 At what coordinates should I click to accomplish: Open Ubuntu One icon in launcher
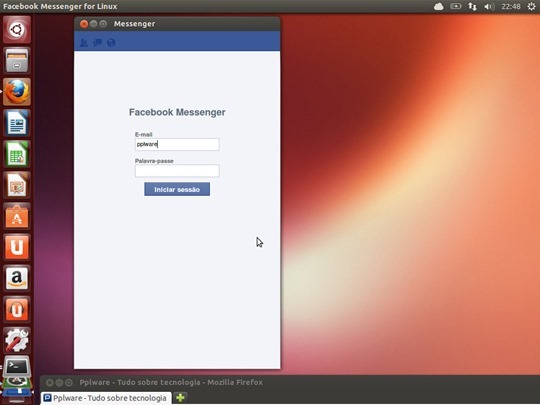click(x=17, y=247)
